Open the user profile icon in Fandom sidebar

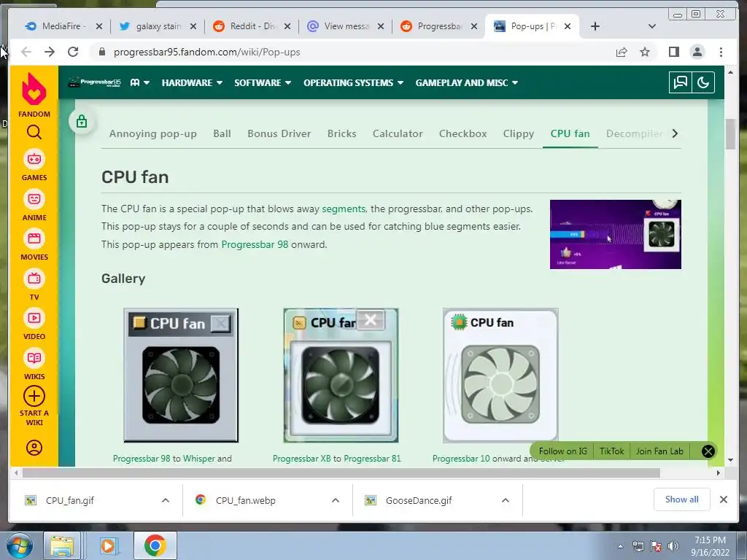coord(34,448)
